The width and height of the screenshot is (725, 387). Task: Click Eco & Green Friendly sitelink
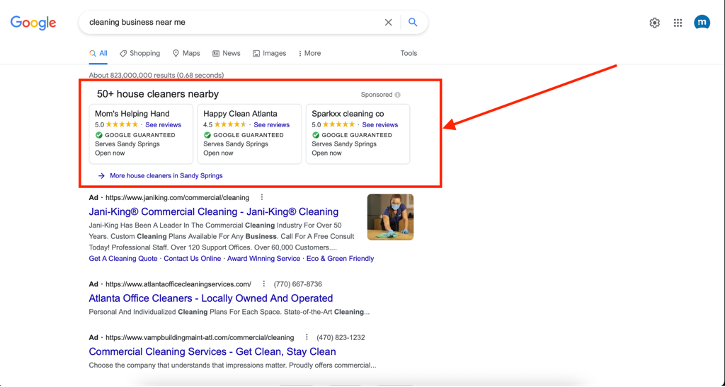pyautogui.click(x=340, y=258)
